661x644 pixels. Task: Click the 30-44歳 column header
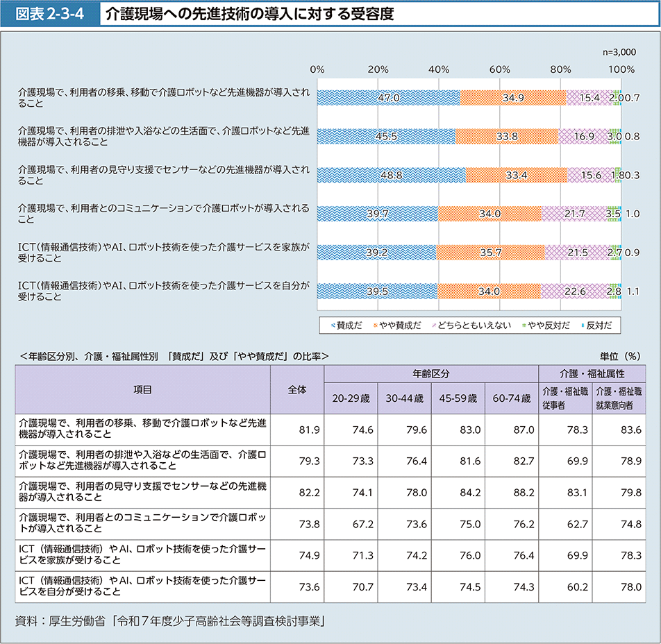(x=404, y=398)
